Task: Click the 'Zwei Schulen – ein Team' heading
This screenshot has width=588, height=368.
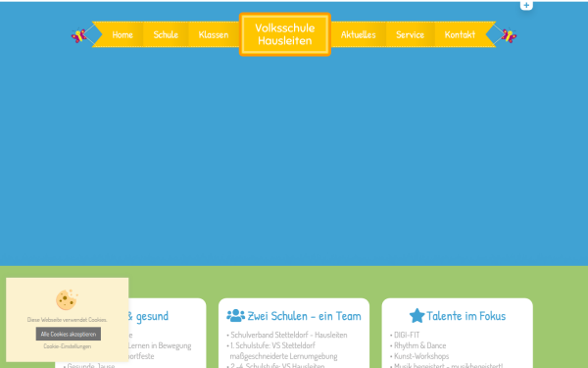Action: point(304,316)
